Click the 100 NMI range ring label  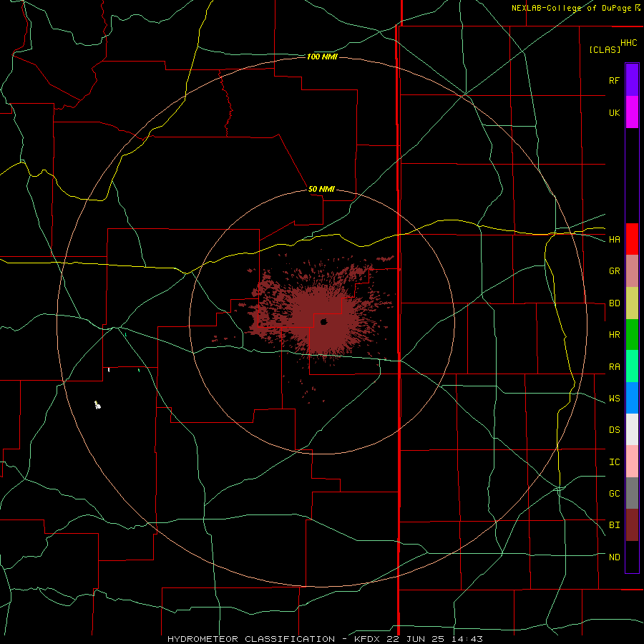(322, 57)
